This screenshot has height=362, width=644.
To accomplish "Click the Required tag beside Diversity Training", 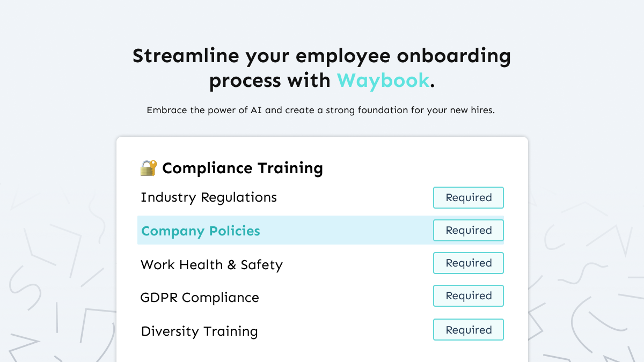I will [468, 329].
